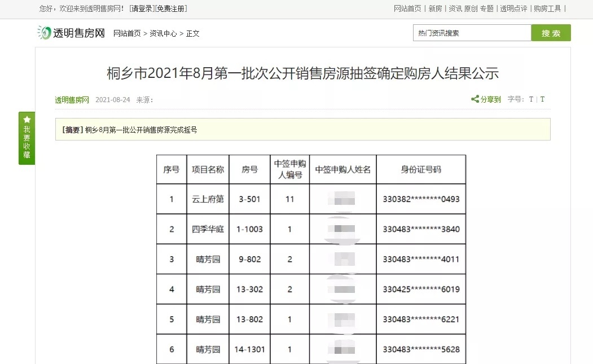Open the 请登录 login link

[x=142, y=8]
